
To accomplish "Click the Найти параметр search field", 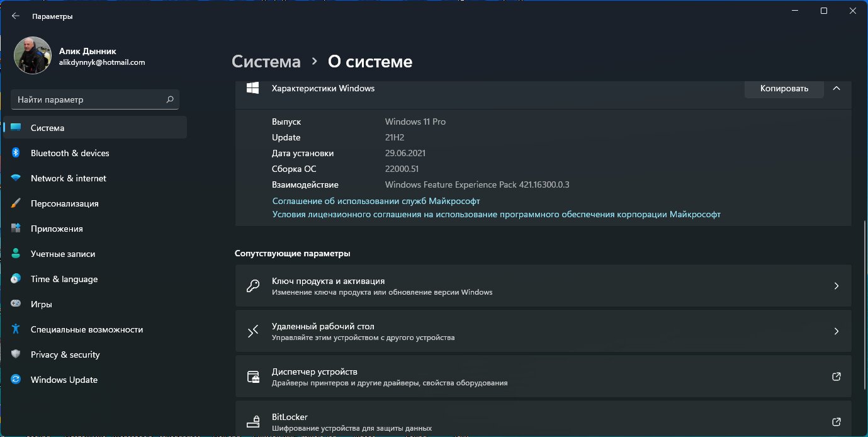I will (95, 99).
